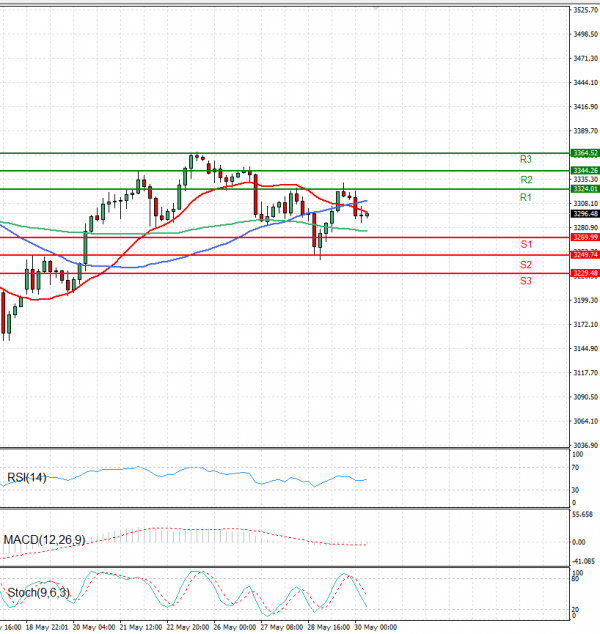Click the Stoch(9,6,3) indicator label
Screen dimensions: 600x634
point(37,593)
